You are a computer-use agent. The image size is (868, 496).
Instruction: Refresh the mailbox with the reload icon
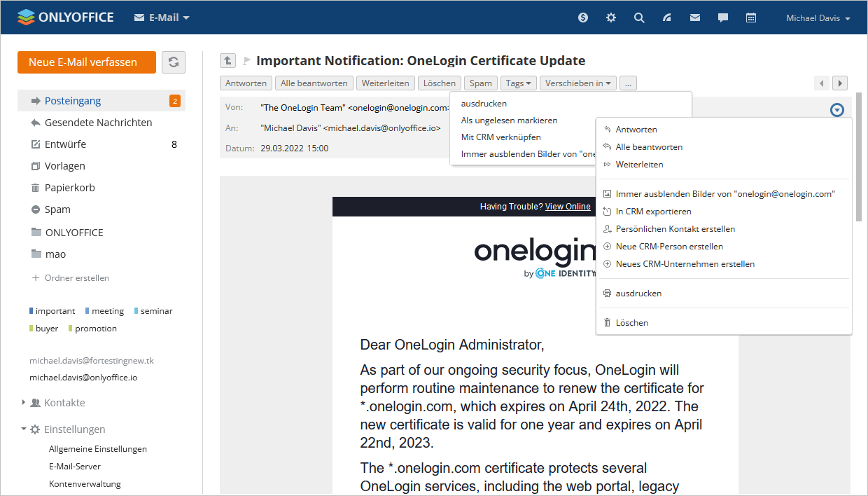tap(174, 62)
